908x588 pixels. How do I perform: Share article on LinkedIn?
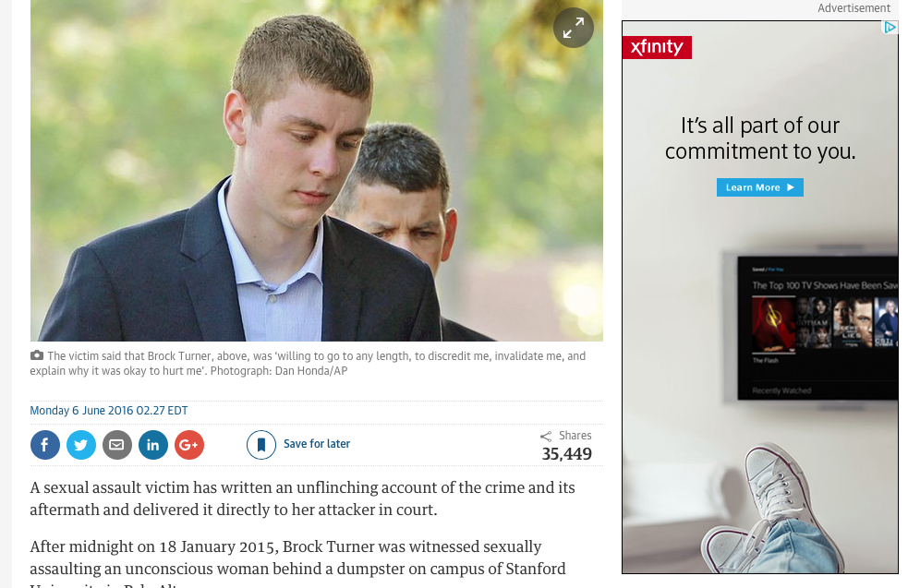153,445
